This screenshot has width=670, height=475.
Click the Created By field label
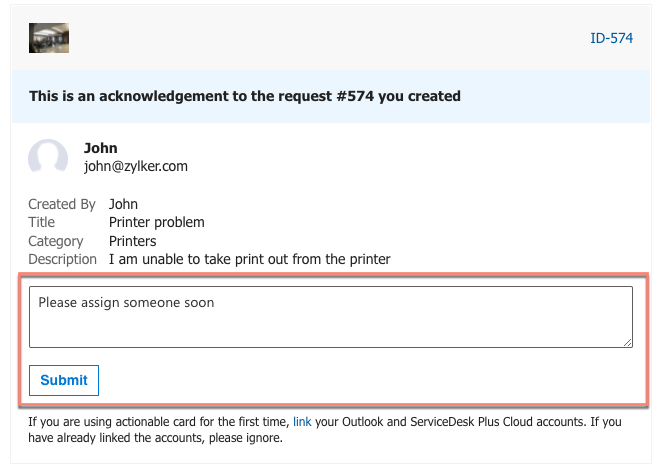tap(62, 204)
